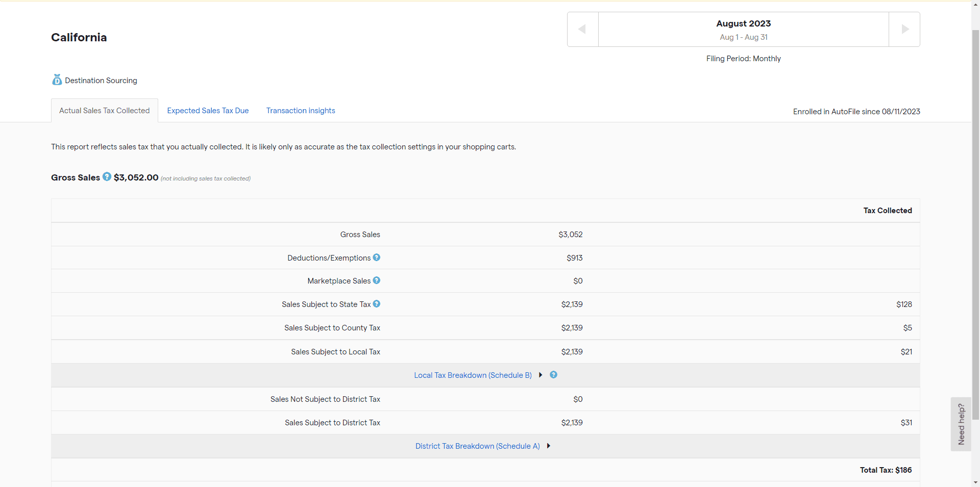The height and width of the screenshot is (487, 980).
Task: Open Marketplace Sales help icon
Action: pyautogui.click(x=377, y=280)
